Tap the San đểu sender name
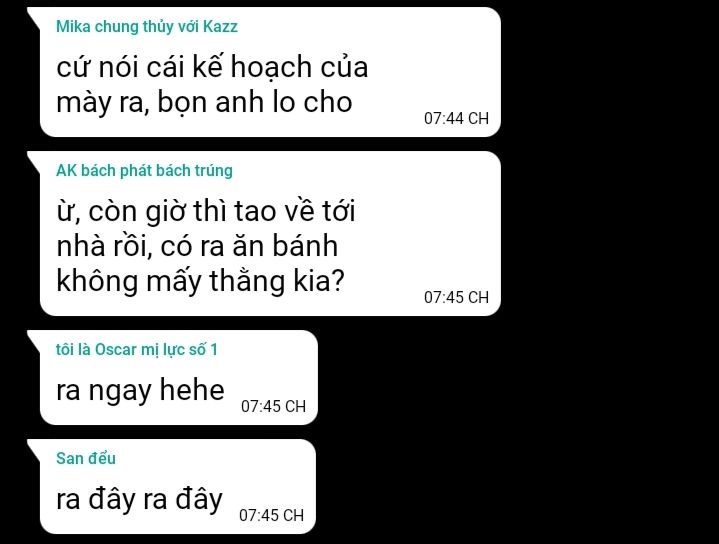This screenshot has height=544, width=719. point(86,458)
